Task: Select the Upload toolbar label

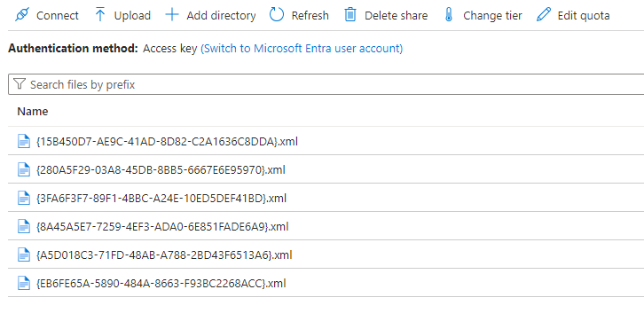Action: coord(132,16)
